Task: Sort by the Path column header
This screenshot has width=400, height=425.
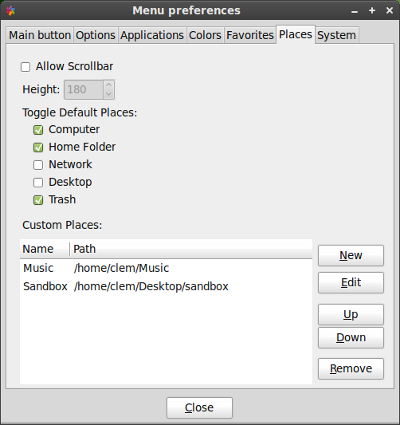Action: [191, 249]
